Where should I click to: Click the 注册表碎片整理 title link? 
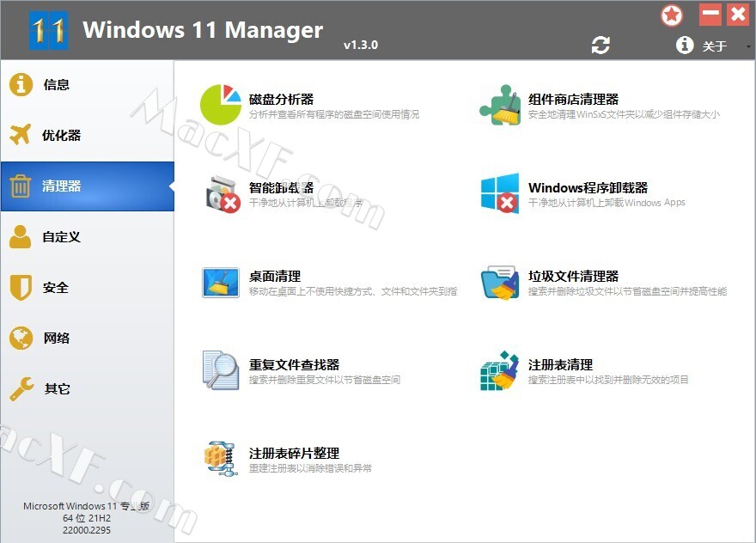point(294,454)
